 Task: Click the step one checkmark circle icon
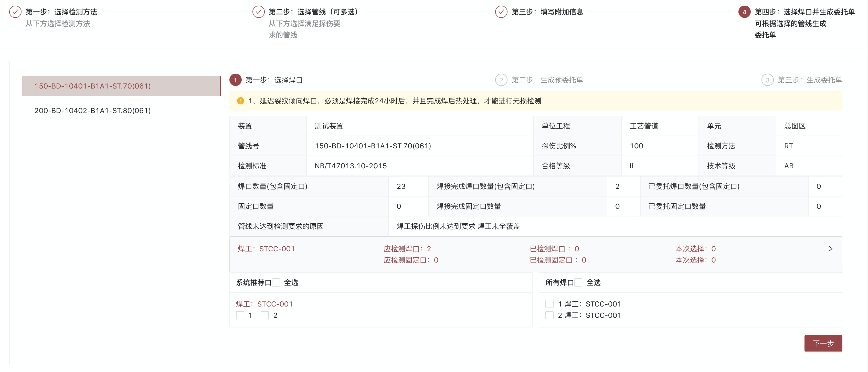click(15, 12)
